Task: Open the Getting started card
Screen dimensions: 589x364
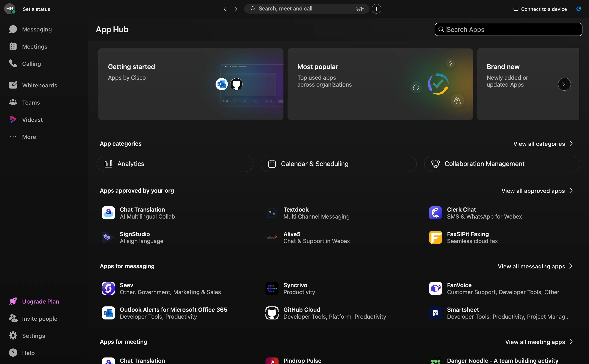Action: pos(191,84)
